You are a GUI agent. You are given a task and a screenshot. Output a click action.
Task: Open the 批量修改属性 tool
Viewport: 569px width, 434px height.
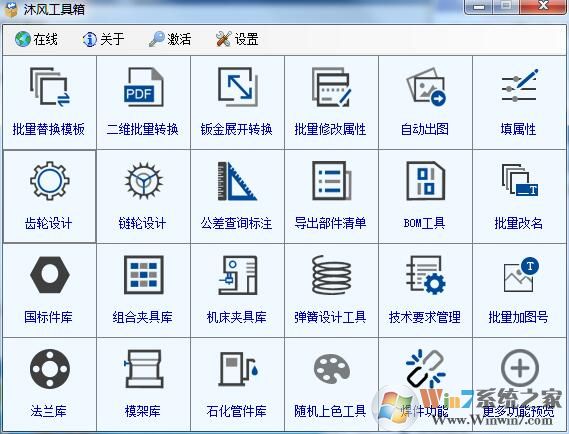(332, 87)
